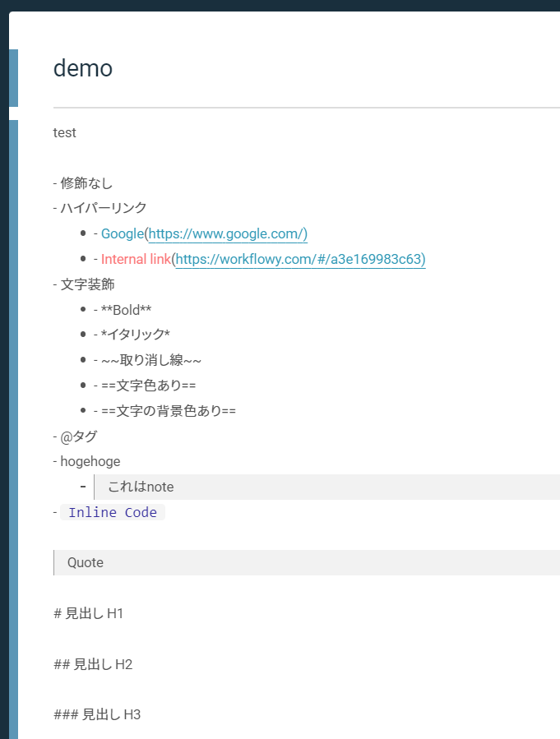Click the demo page title
560x739 pixels.
(x=83, y=68)
